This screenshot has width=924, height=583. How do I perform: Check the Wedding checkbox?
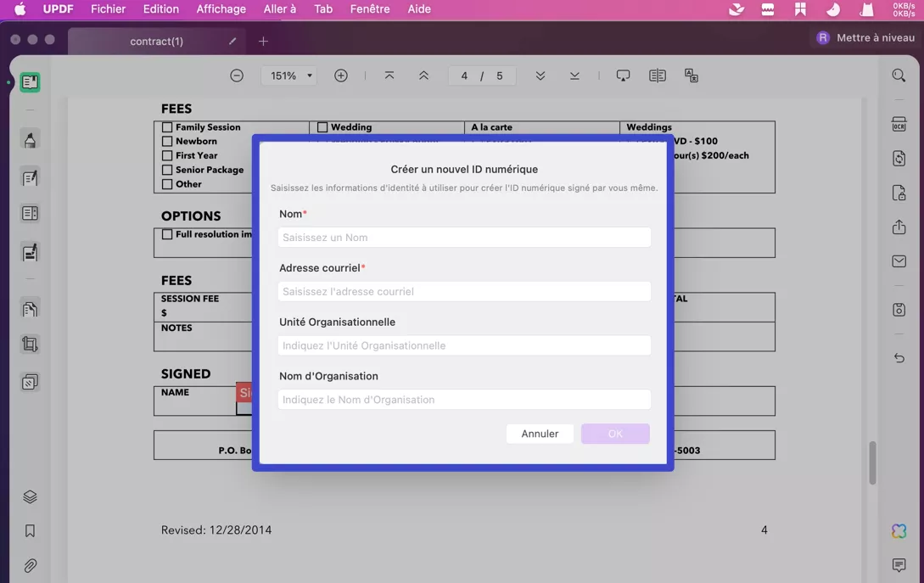coord(322,126)
